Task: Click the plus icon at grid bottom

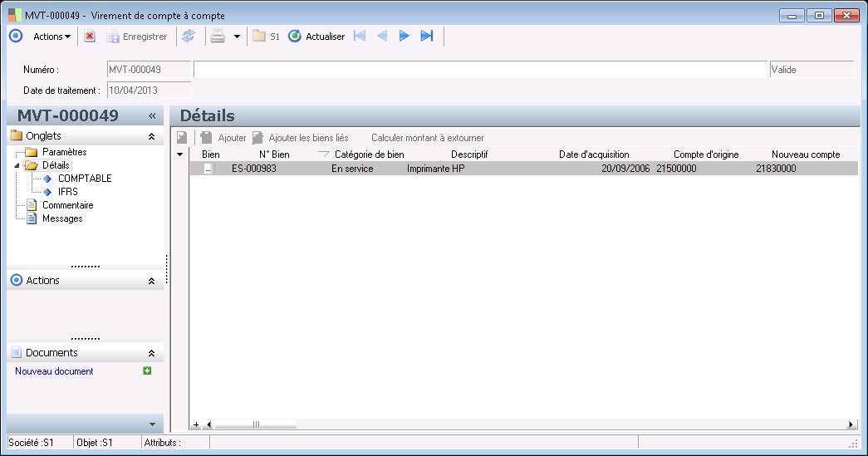Action: point(196,425)
